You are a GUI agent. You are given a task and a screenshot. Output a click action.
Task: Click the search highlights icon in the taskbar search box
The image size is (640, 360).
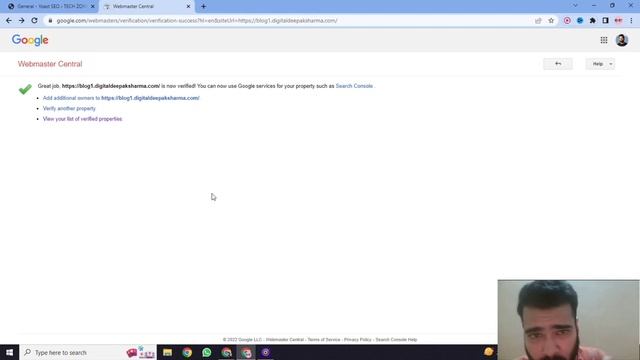pyautogui.click(x=140, y=352)
